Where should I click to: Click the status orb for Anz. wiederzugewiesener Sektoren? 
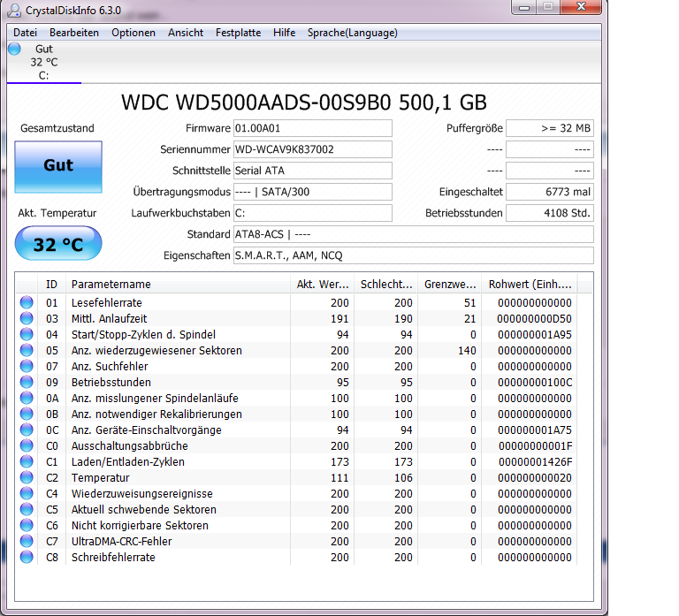tap(27, 350)
